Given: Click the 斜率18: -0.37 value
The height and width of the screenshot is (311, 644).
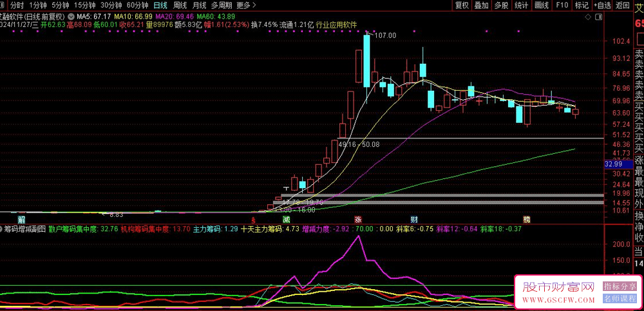Looking at the screenshot, I should (502, 229).
